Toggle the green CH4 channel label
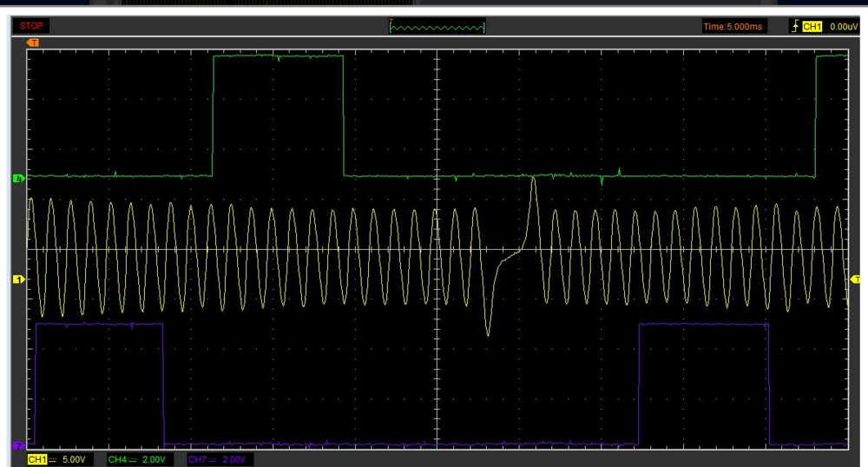Viewport: 868px width, 467px height. pos(118,458)
